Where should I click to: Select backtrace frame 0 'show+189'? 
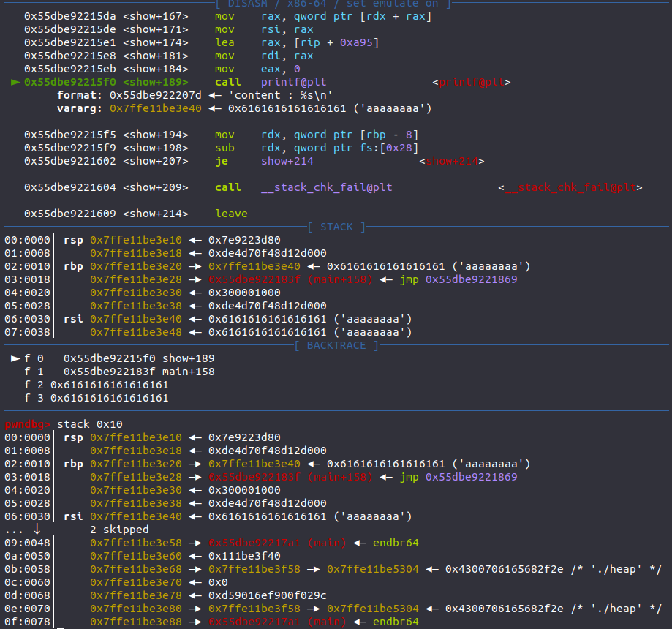[188, 358]
